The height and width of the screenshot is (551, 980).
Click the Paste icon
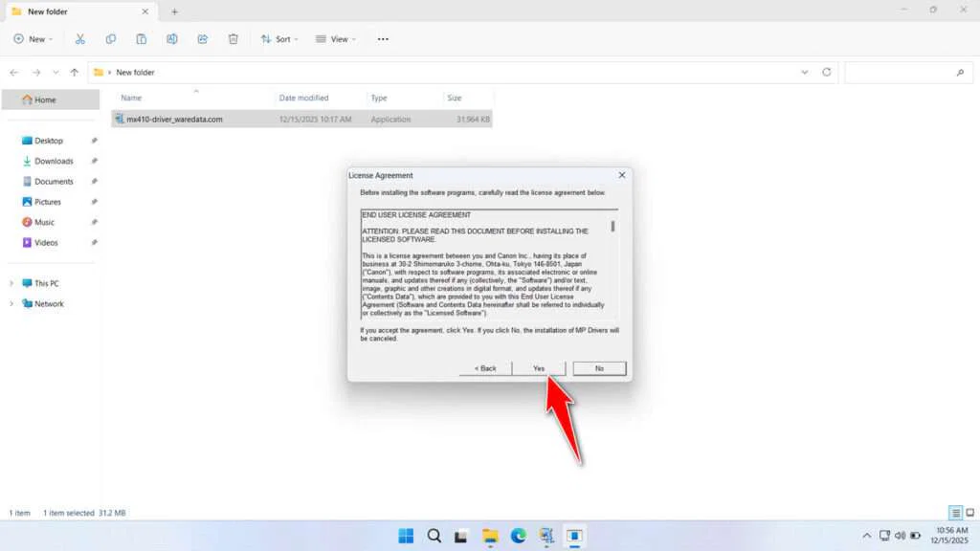pos(141,39)
